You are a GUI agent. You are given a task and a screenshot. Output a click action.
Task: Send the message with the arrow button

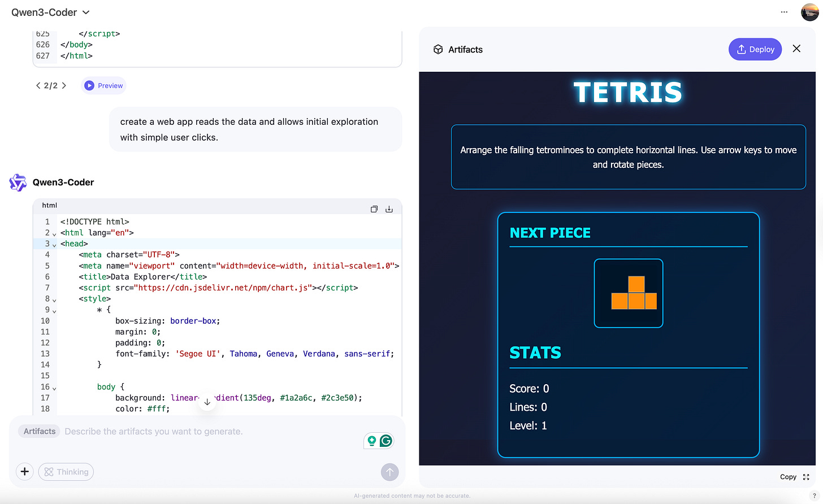point(389,472)
